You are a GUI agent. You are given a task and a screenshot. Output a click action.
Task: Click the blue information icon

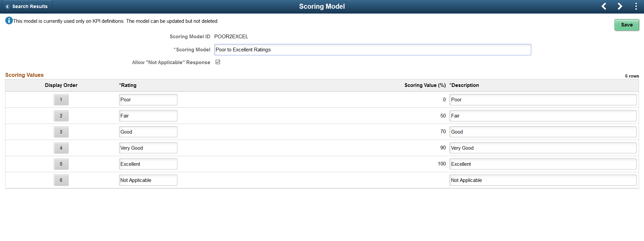pyautogui.click(x=9, y=21)
